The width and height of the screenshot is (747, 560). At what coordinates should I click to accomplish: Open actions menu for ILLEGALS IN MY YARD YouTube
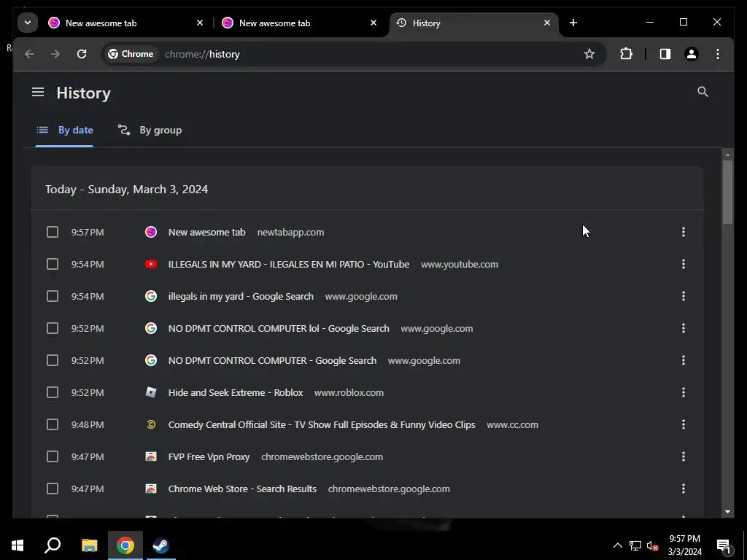tap(683, 264)
